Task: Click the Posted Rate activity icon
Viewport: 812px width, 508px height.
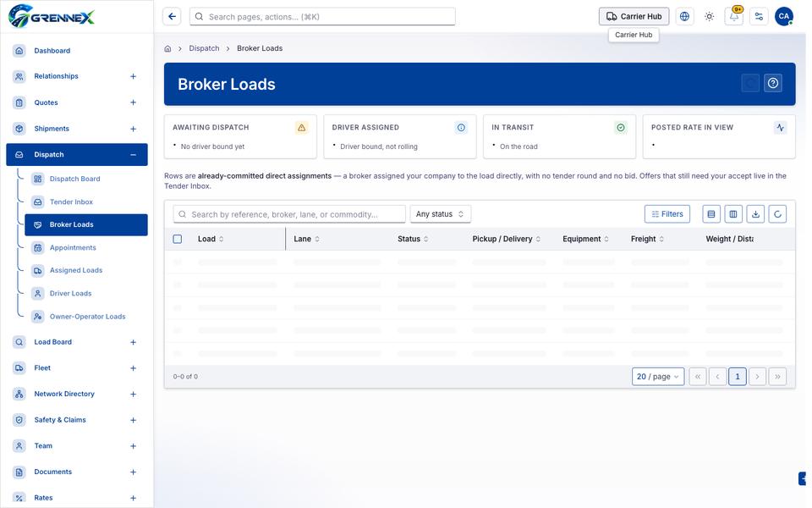Action: click(781, 128)
